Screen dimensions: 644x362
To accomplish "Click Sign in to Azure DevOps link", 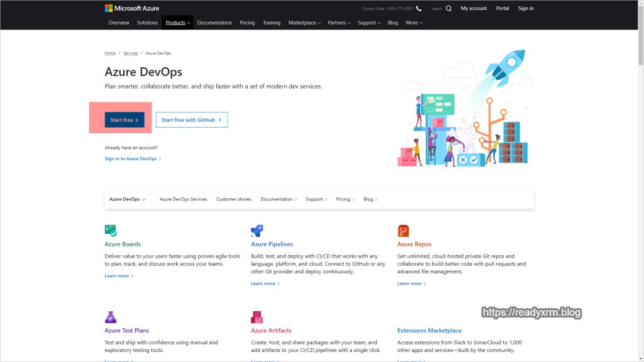I will pos(133,159).
